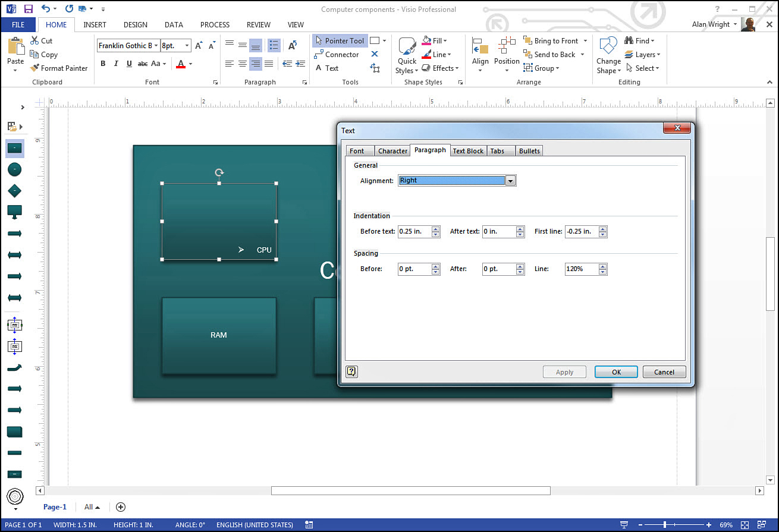Toggle Italic formatting

click(116, 64)
